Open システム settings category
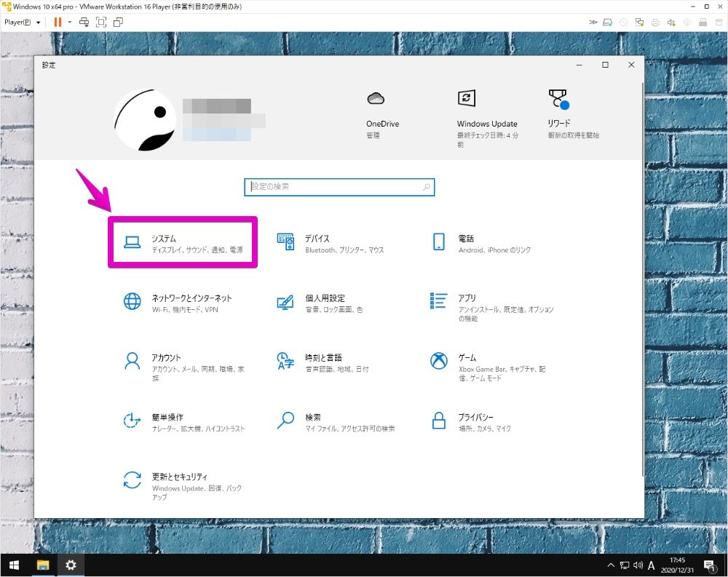The width and height of the screenshot is (728, 577). tap(183, 243)
